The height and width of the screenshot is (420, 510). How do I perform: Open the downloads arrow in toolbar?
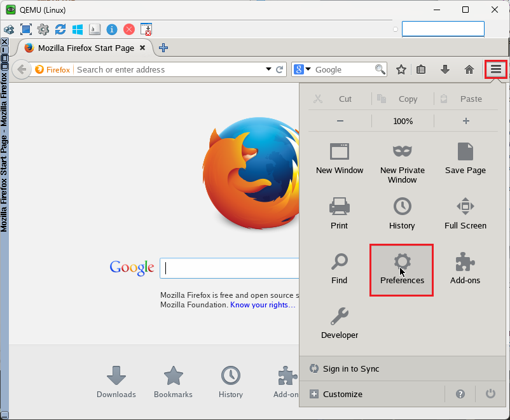445,69
